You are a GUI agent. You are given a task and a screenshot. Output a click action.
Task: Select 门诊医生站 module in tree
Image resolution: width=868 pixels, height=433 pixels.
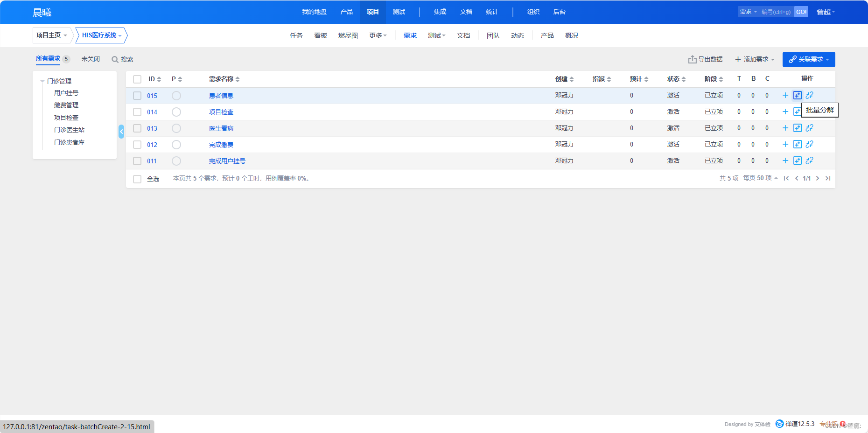(69, 130)
